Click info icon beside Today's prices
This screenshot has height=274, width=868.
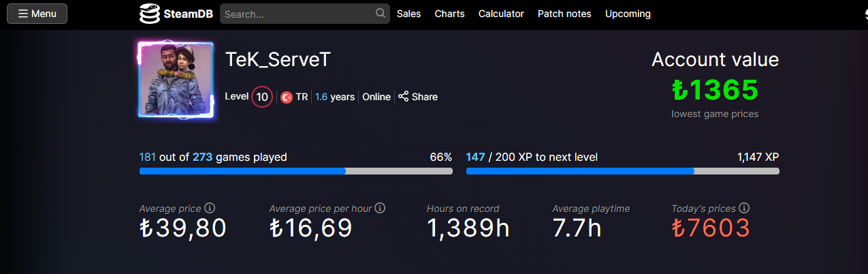coord(744,208)
